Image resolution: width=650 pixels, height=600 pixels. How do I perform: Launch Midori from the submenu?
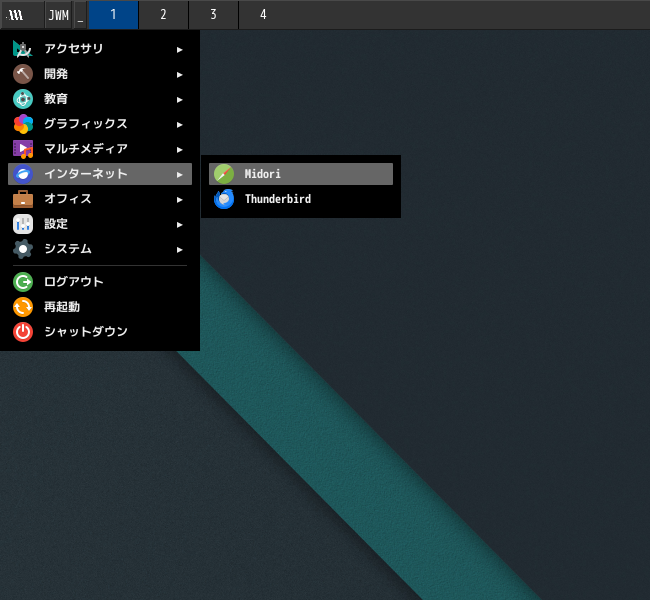[x=301, y=174]
